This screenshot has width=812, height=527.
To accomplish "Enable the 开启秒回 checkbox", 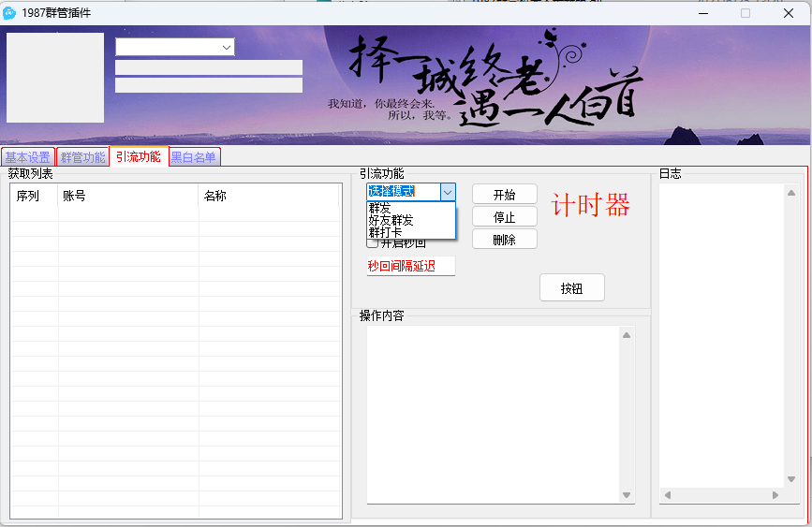I will 373,243.
